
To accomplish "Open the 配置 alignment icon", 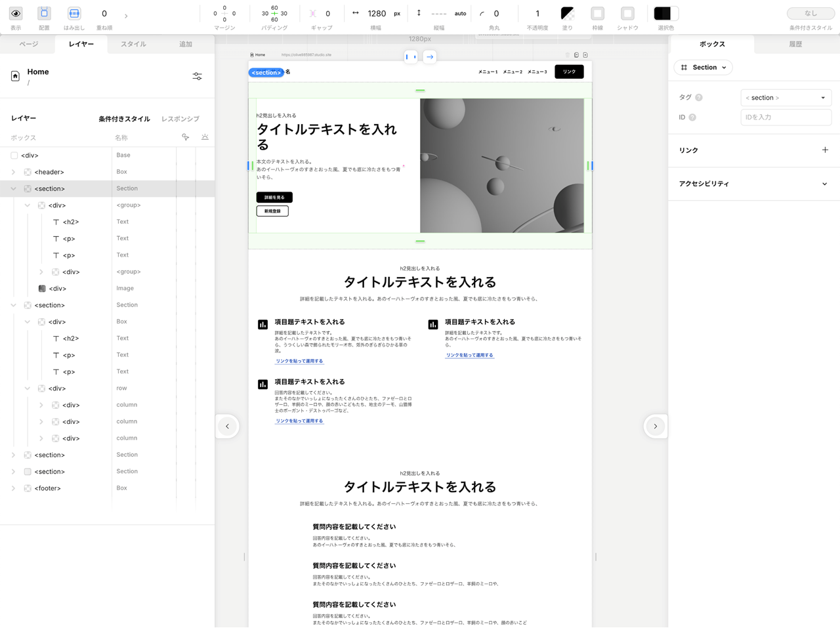I will click(x=44, y=13).
